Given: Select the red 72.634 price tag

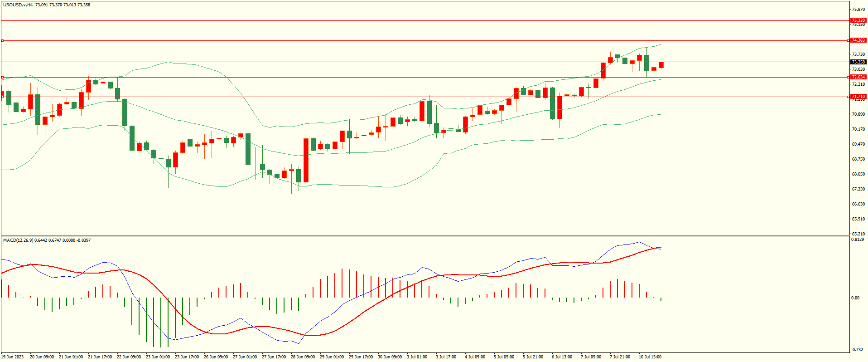Looking at the screenshot, I should tap(858, 77).
